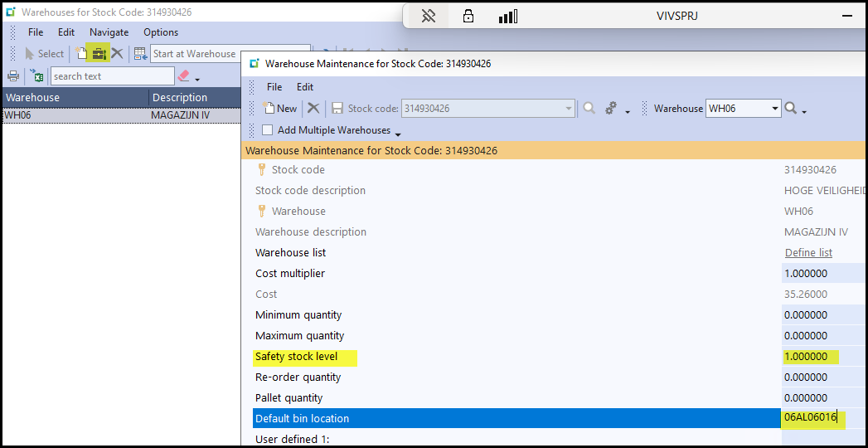
Task: Click the grid icon before Start at Warehouse
Action: pos(140,54)
